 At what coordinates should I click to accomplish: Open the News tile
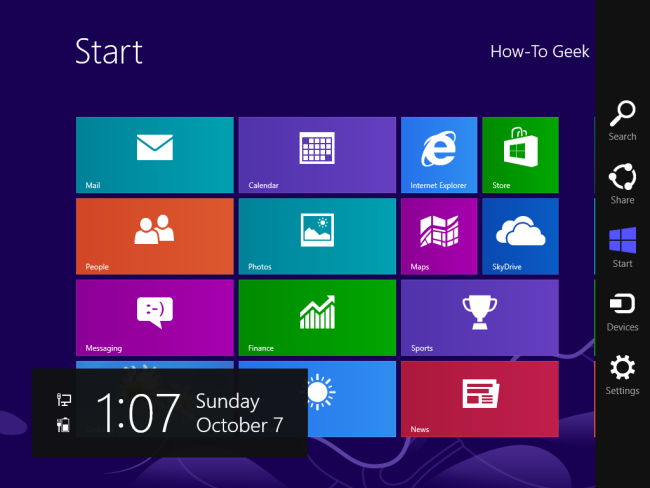[480, 399]
